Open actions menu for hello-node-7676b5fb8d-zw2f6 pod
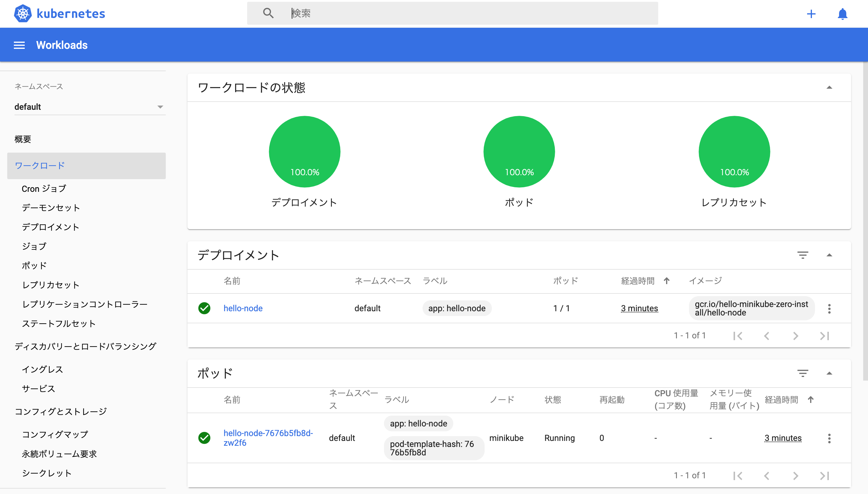Image resolution: width=868 pixels, height=494 pixels. 829,438
